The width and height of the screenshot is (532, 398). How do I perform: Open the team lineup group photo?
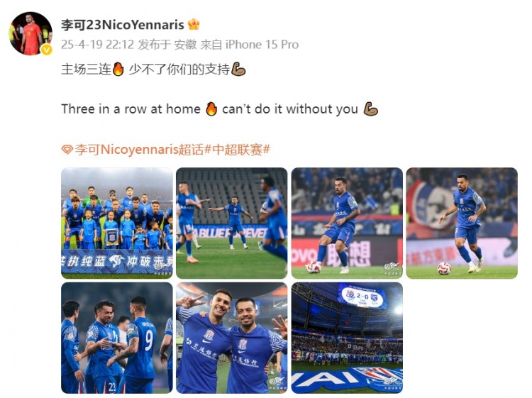pos(117,223)
